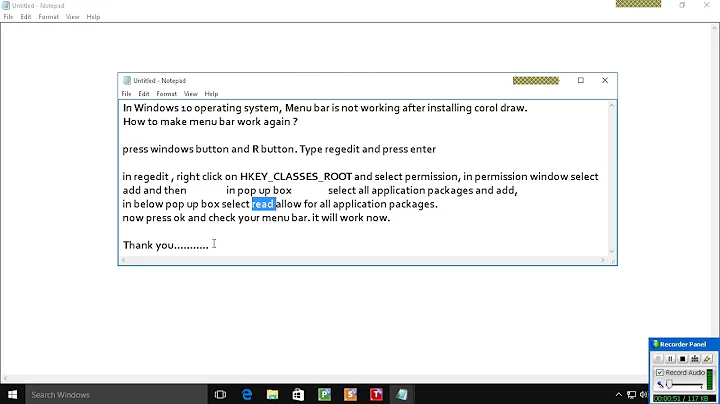The image size is (720, 404).
Task: Open Format menu in inner Notepad window
Action: [x=166, y=94]
